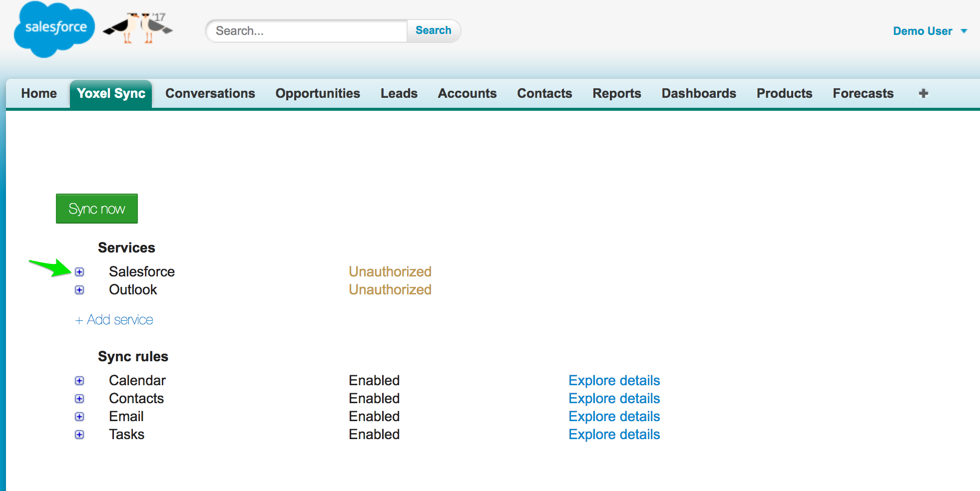980x491 pixels.
Task: Open the Conversations tab
Action: [210, 93]
